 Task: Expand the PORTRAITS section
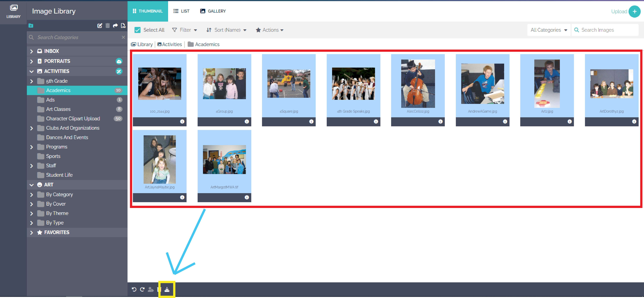pyautogui.click(x=31, y=61)
